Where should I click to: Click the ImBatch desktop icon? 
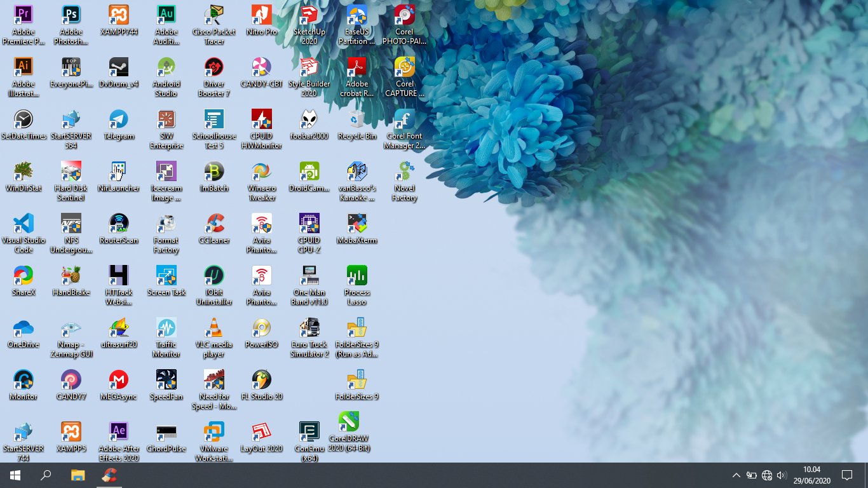click(x=214, y=177)
